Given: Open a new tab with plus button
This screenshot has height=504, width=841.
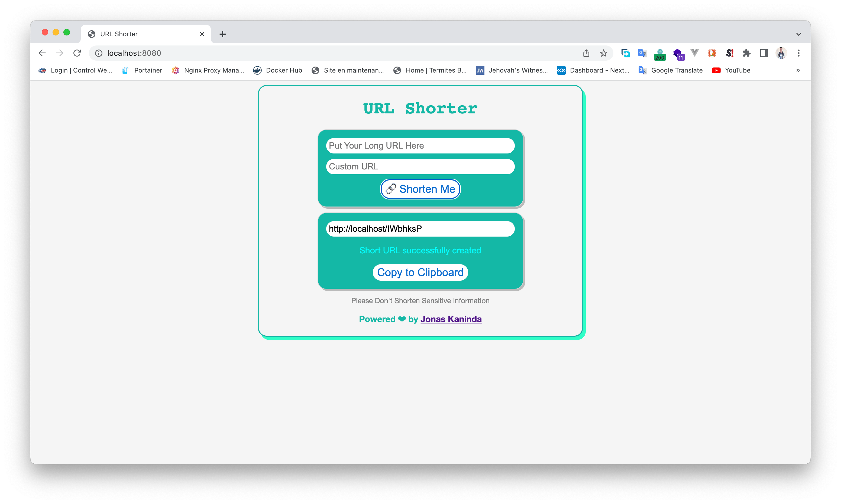Looking at the screenshot, I should pyautogui.click(x=223, y=34).
